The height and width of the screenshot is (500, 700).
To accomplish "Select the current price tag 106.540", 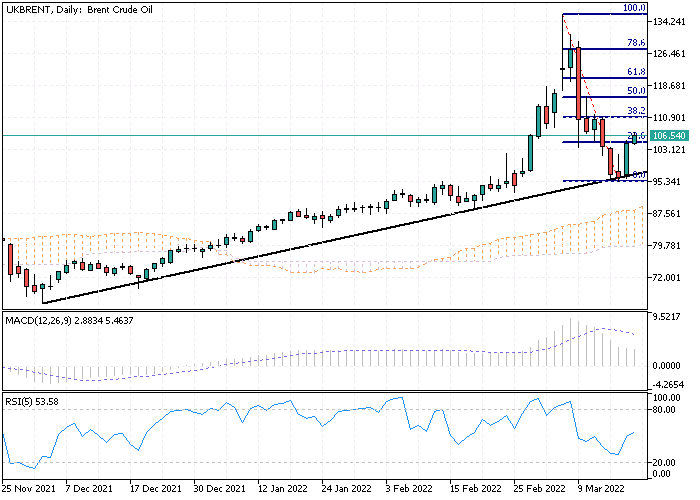I will pos(668,135).
